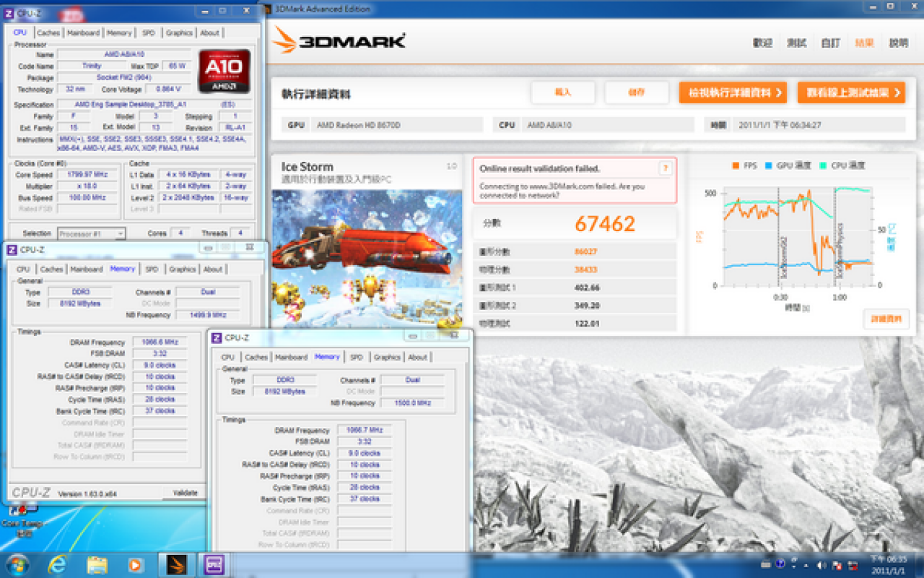Select the SPD tab in the CPU-Z window showing 1500.0 MHz

tap(357, 357)
